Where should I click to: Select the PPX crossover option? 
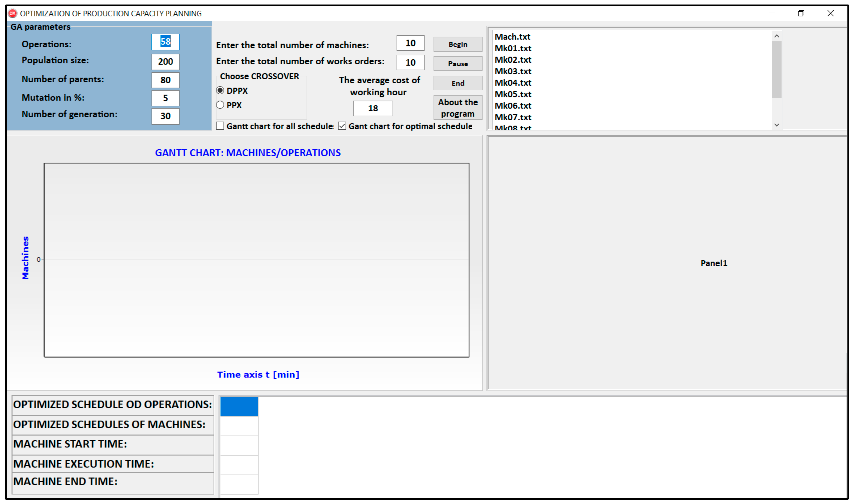(x=220, y=105)
